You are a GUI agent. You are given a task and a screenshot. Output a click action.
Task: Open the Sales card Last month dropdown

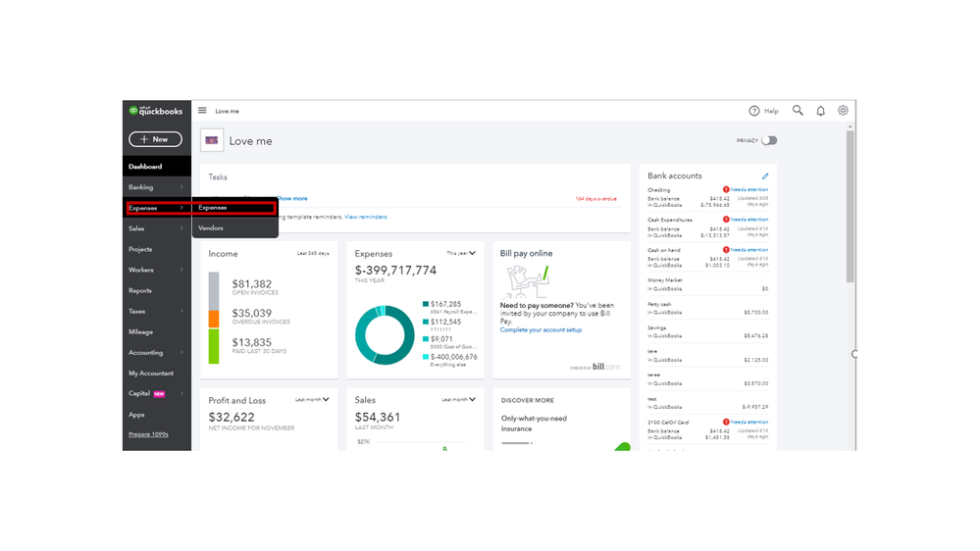pyautogui.click(x=459, y=400)
